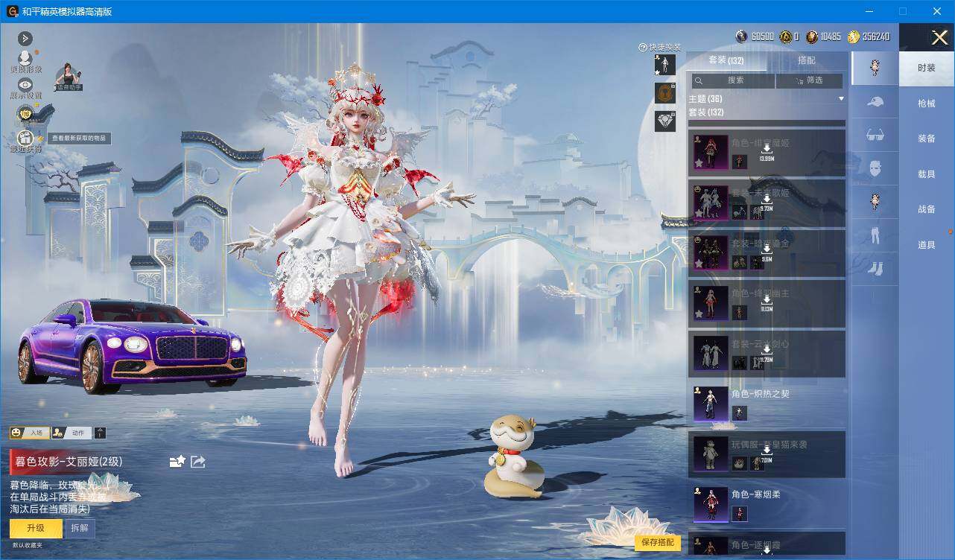The height and width of the screenshot is (560, 955).
Task: Toggle the 动作 action option
Action: click(x=72, y=433)
